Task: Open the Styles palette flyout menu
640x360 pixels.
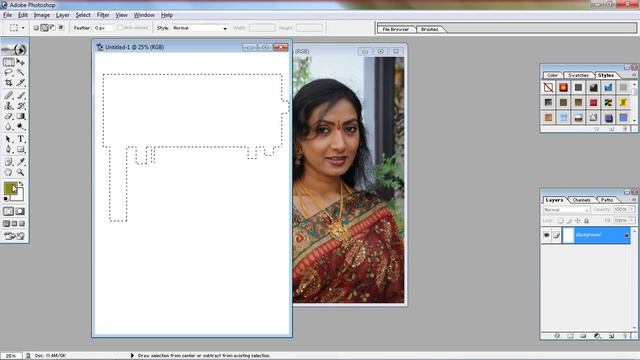Action: coord(634,75)
